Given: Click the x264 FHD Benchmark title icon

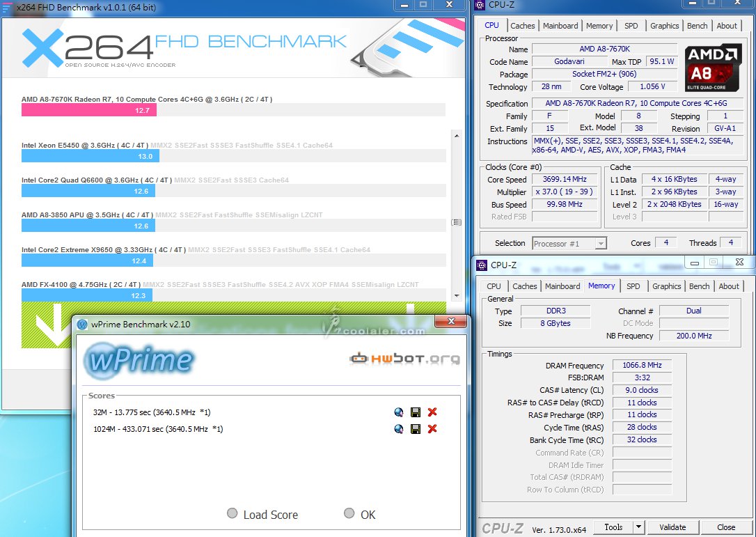Looking at the screenshot, I should coord(7,7).
